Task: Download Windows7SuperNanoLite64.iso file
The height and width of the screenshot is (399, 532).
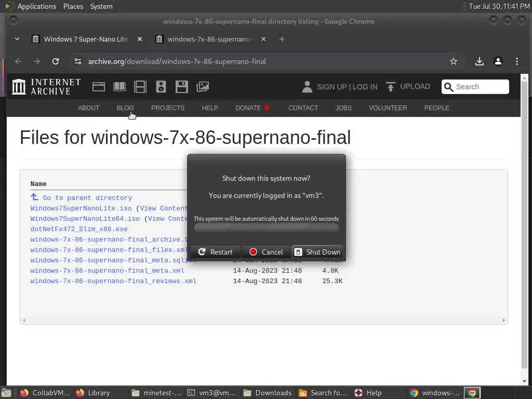Action: click(85, 219)
